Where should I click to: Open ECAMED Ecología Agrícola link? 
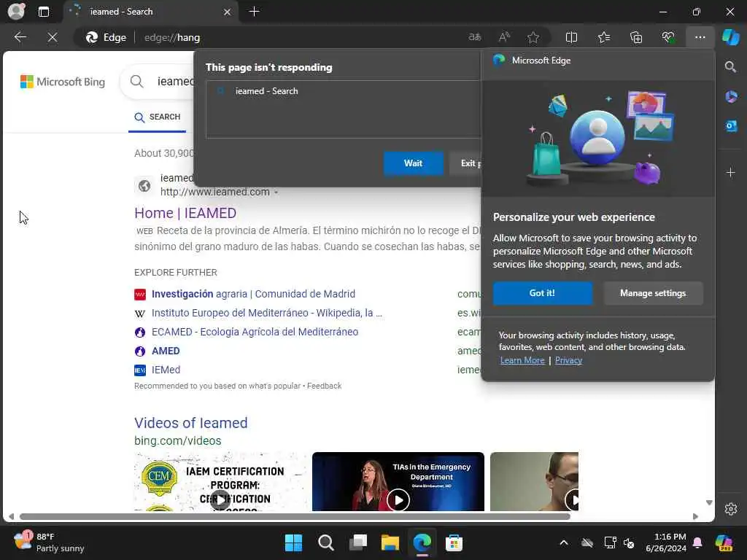pos(255,332)
